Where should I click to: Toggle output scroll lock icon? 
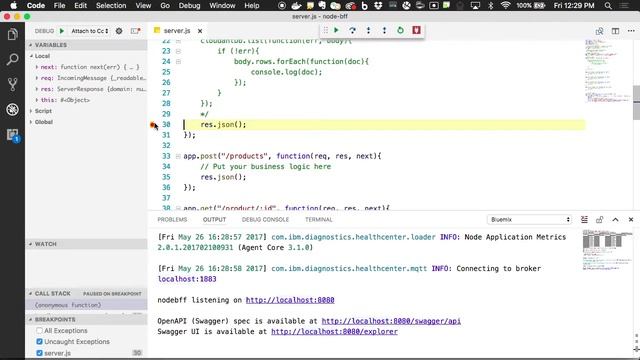coord(600,220)
